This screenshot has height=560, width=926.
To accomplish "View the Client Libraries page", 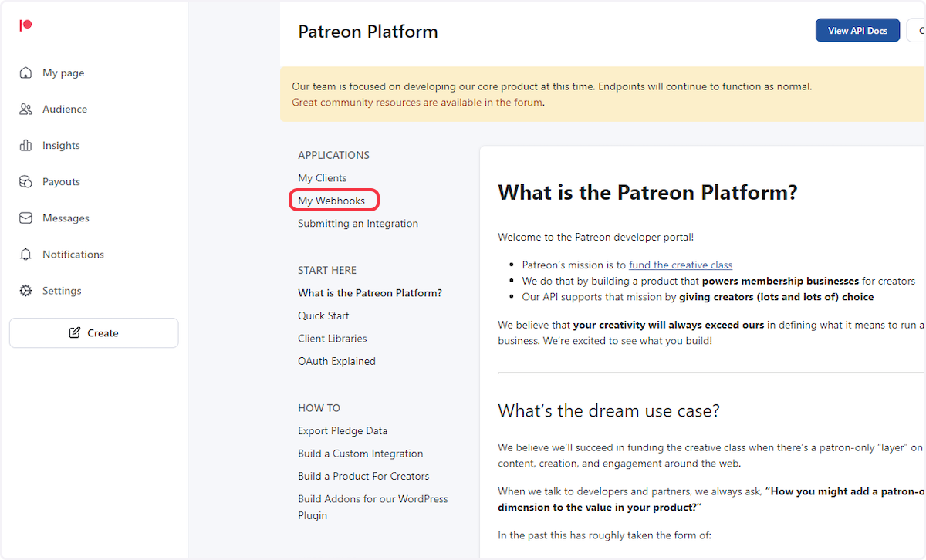I will tap(332, 338).
